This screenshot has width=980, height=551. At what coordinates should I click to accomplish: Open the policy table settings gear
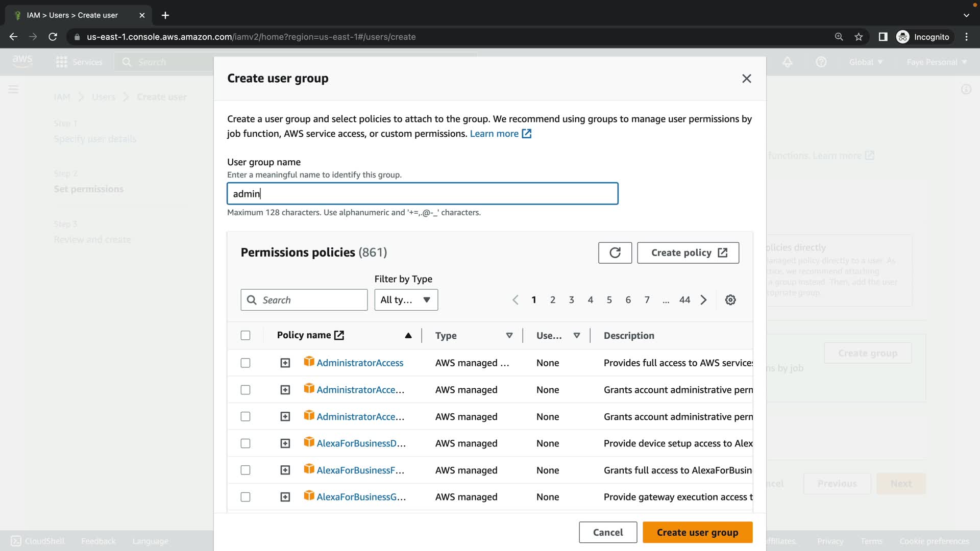(730, 300)
